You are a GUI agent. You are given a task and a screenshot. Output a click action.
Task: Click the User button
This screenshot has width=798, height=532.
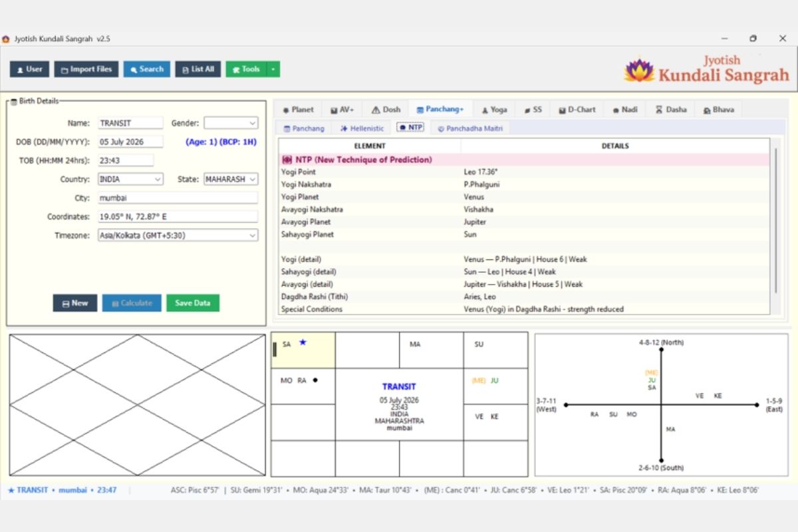29,69
